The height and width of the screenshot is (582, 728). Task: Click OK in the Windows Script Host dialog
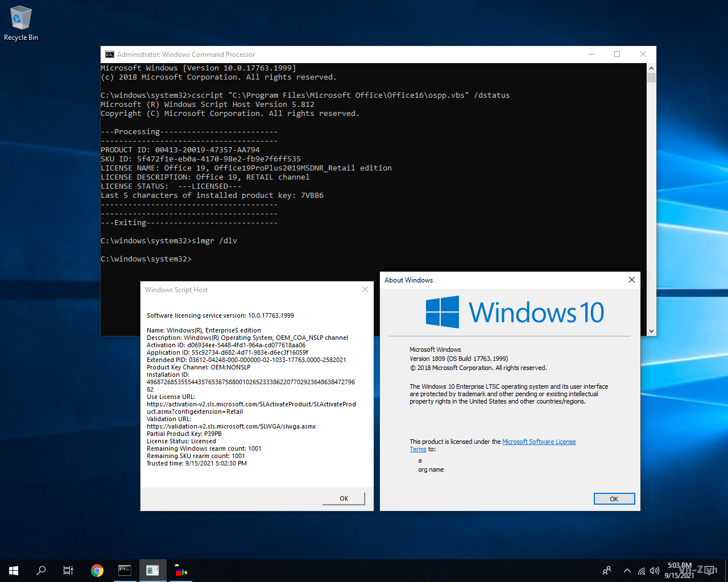pyautogui.click(x=344, y=498)
